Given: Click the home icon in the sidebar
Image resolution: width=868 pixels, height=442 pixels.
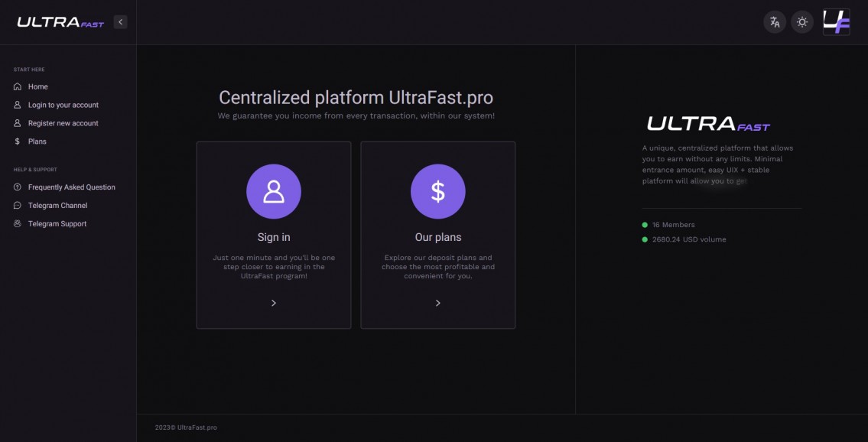Looking at the screenshot, I should pyautogui.click(x=18, y=86).
